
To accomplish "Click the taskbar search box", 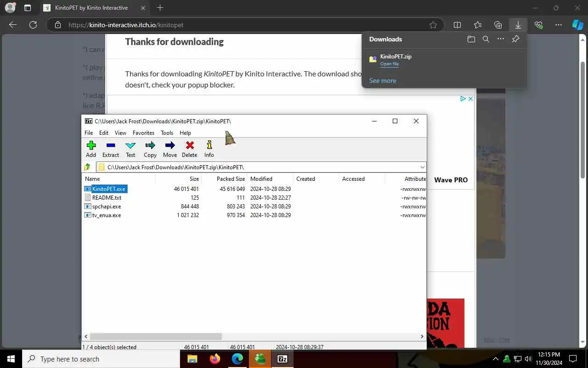I will (101, 359).
